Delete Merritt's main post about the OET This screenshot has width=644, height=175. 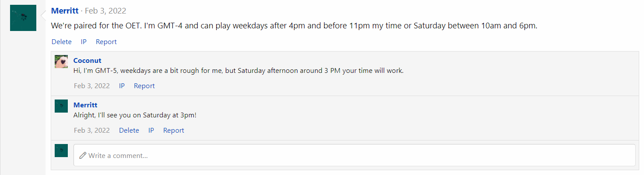[x=61, y=42]
